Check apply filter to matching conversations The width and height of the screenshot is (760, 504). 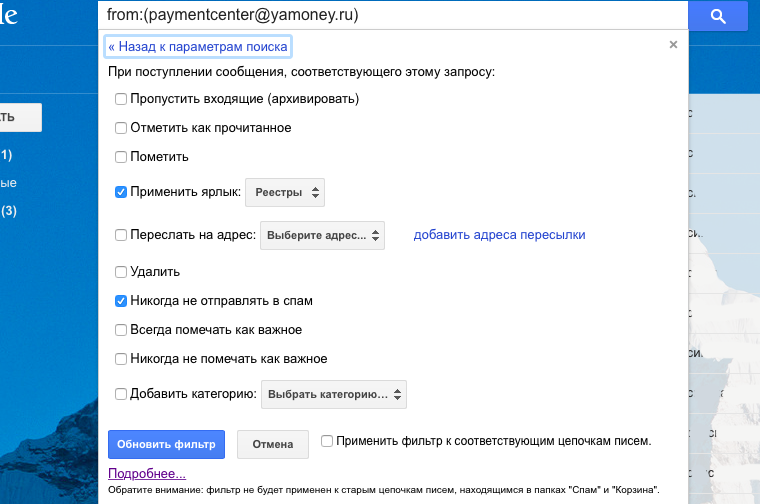point(327,441)
